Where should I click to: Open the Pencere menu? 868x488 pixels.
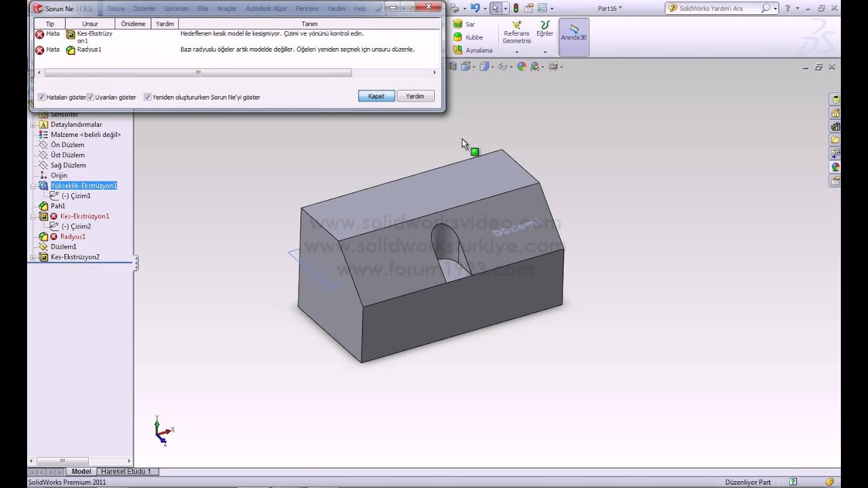coord(307,9)
